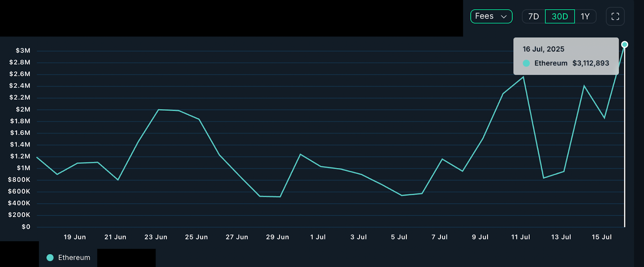Click the $3M y-axis label
644x267 pixels.
[x=23, y=51]
